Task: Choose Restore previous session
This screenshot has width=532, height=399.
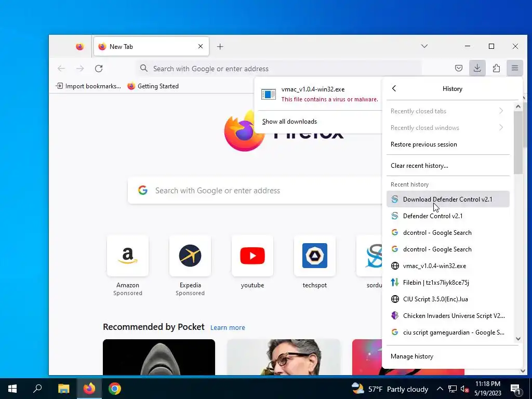Action: tap(448, 144)
